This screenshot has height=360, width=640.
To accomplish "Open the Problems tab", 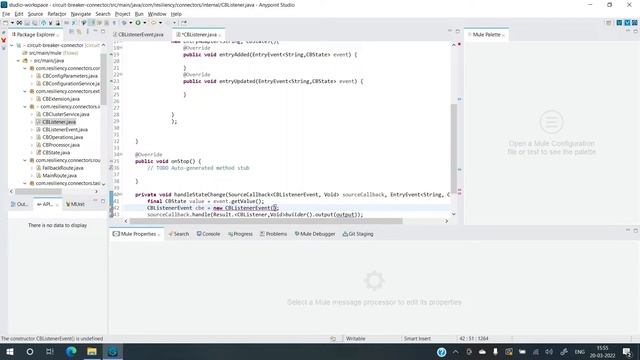I will (273, 234).
